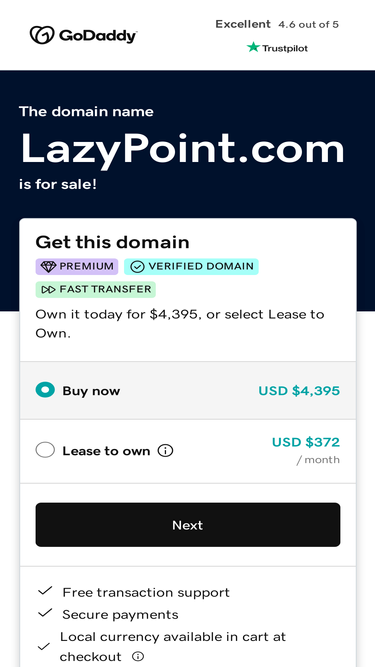This screenshot has height=667, width=375.
Task: Click fast-forward icon in Fast Transfer badge
Action: [48, 290]
